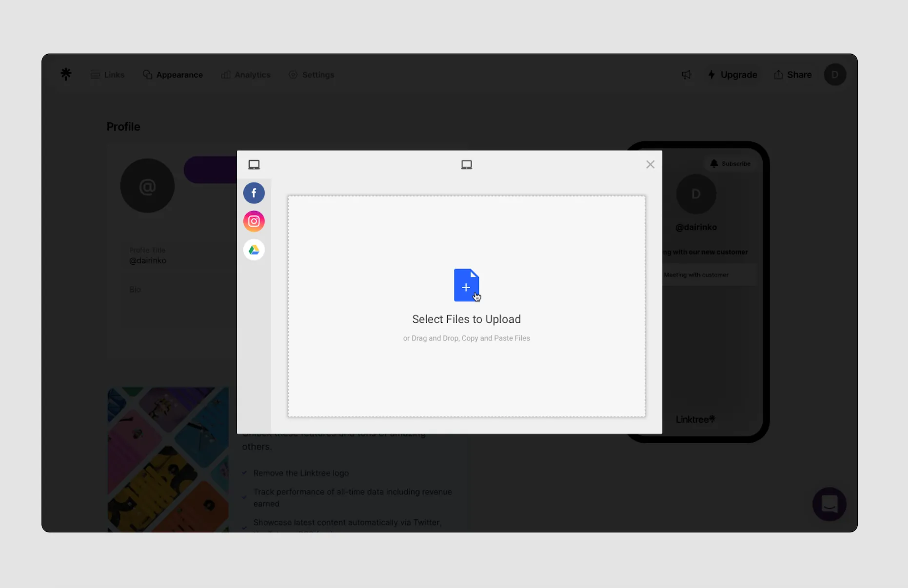Open the announcements megaphone icon

click(687, 75)
